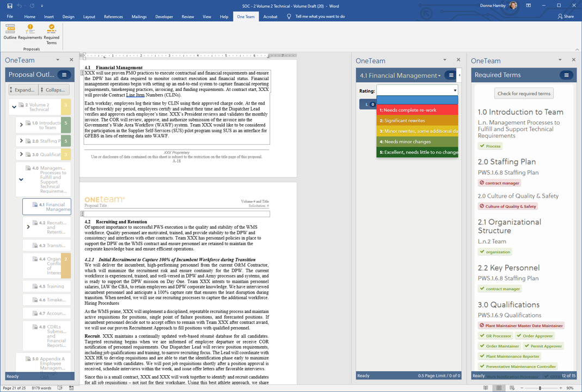The image size is (582, 392).
Task: Click Check for required terms button
Action: (x=524, y=94)
